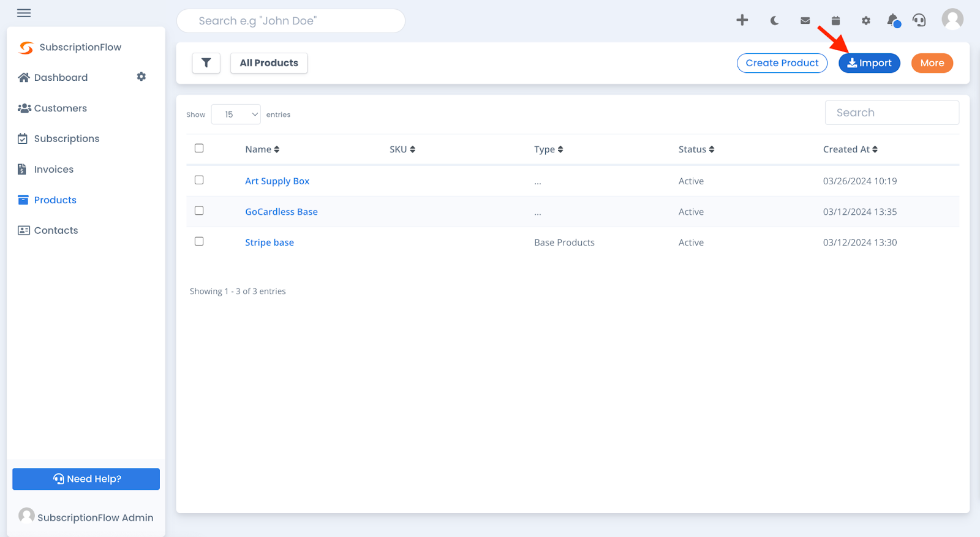Open notifications bell icon
Screen dimensions: 980x537
tap(894, 21)
